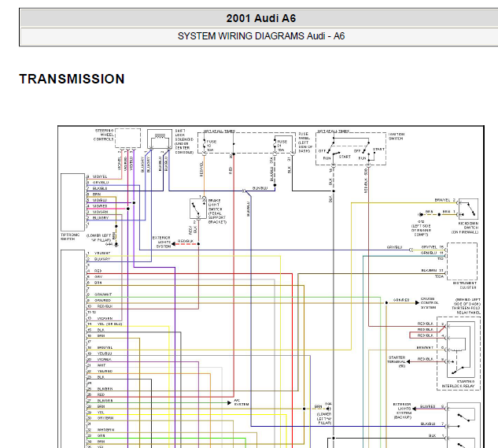The height and width of the screenshot is (448, 498).
Task: Click the 'A/C SYSTEM' label
Action: click(241, 402)
